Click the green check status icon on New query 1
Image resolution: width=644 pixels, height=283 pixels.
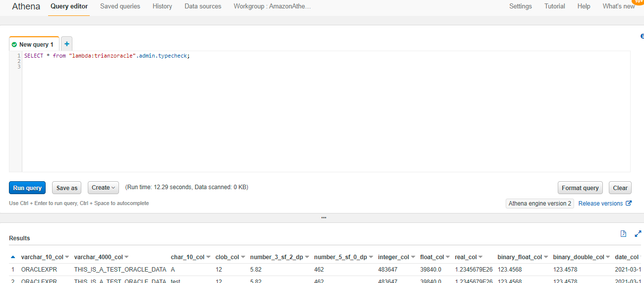[14, 45]
